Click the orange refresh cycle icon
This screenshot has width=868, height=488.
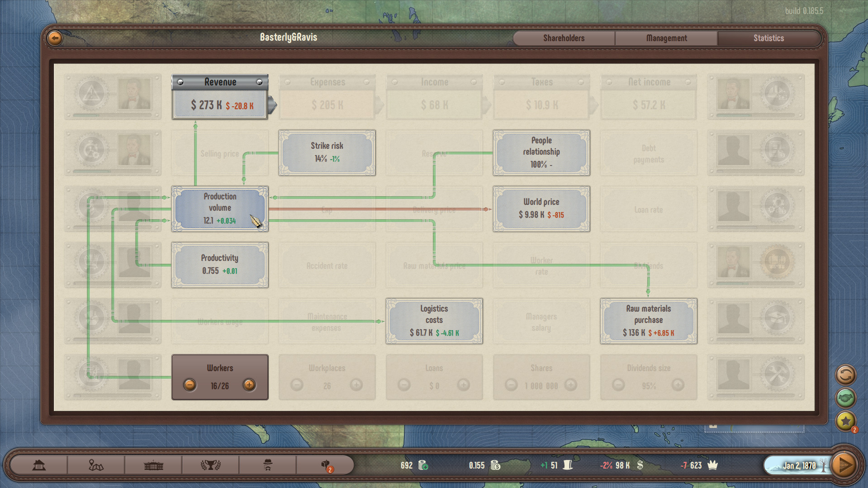(846, 375)
